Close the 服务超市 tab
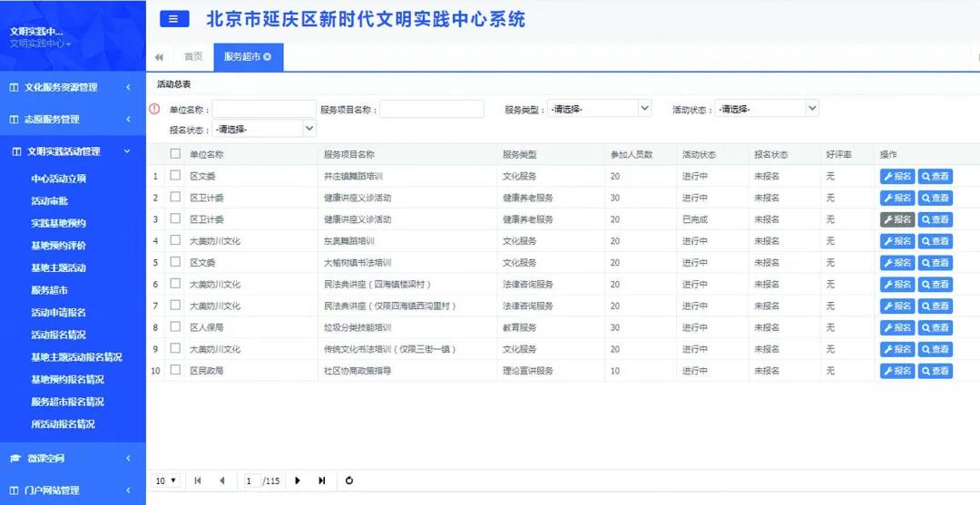The width and height of the screenshot is (980, 505). (x=268, y=57)
